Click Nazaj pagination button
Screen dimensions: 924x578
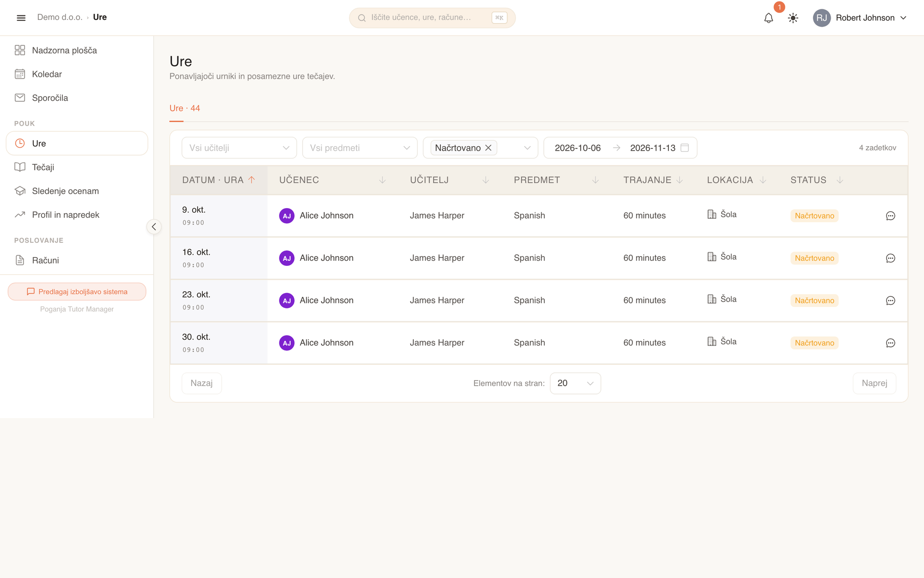click(x=201, y=383)
